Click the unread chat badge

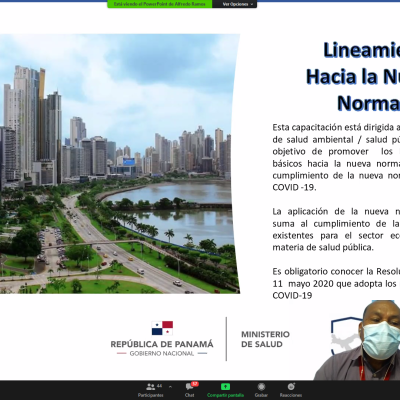195,384
